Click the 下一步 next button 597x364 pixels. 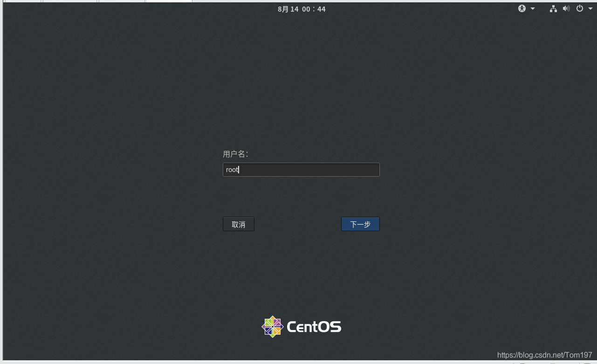click(x=360, y=224)
